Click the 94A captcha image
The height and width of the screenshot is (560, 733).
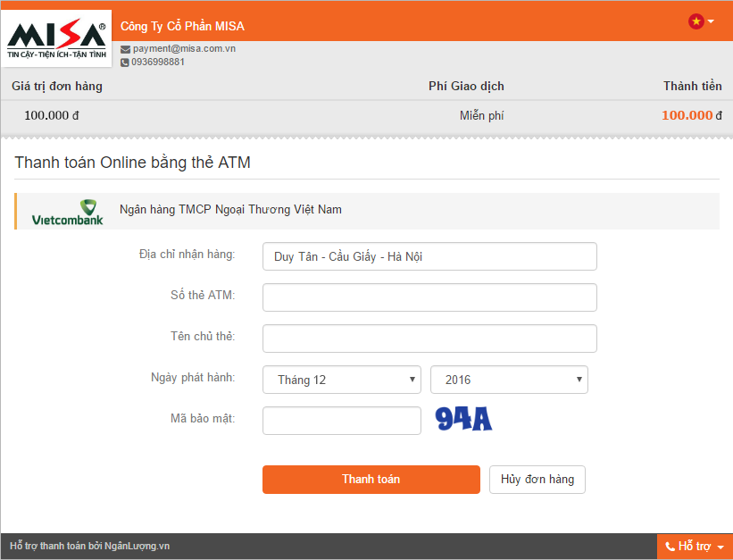click(x=463, y=419)
